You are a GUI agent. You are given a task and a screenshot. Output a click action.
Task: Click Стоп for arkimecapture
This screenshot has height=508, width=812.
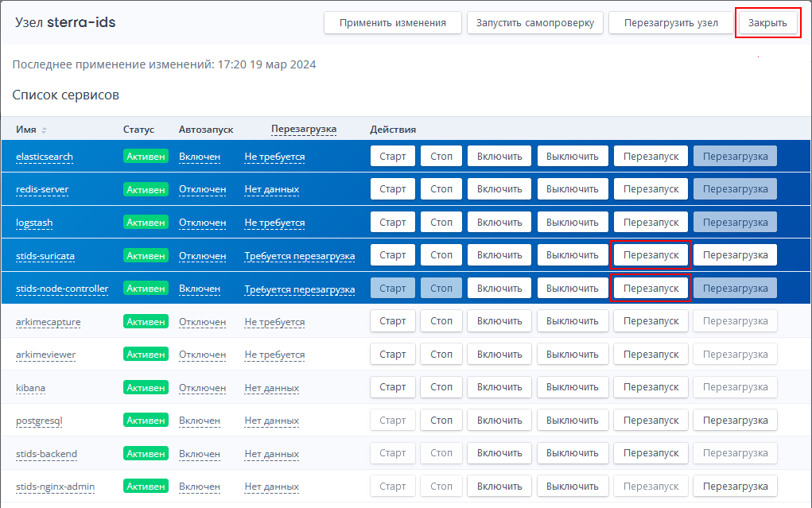coord(441,321)
